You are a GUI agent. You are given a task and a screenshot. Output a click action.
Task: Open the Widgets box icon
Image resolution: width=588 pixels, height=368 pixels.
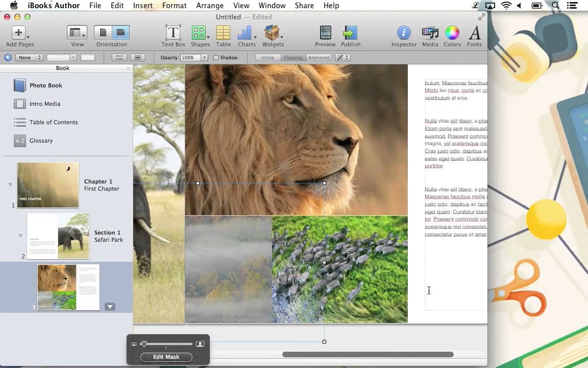pos(272,33)
